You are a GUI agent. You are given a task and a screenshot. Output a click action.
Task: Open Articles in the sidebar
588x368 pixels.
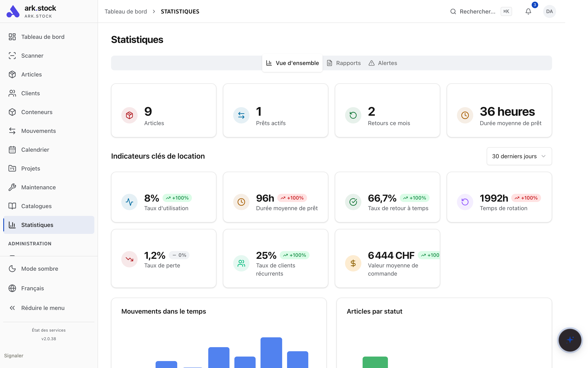(49, 74)
